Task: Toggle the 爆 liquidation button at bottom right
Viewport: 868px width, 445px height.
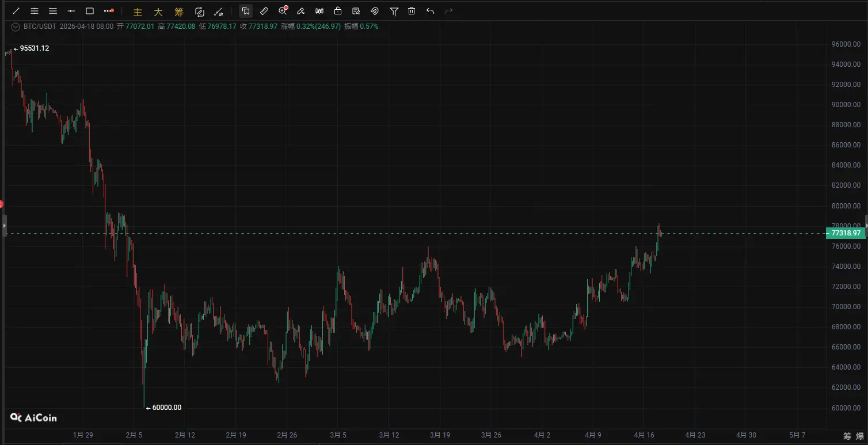Action: (x=860, y=436)
